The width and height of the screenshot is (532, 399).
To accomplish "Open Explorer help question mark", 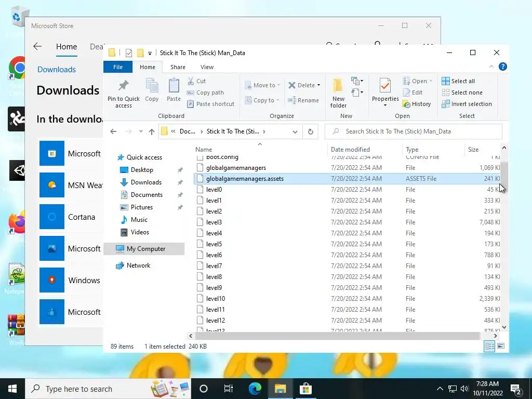I will click(503, 67).
